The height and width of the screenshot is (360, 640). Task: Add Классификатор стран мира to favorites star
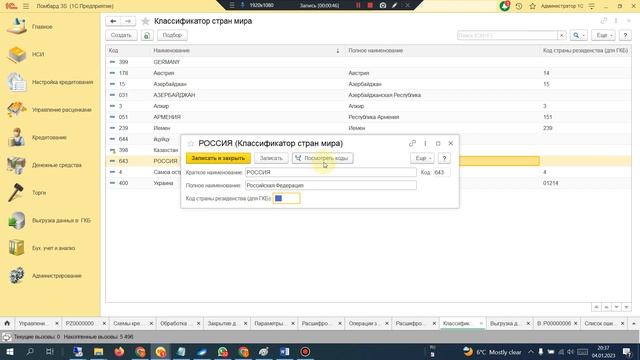click(145, 21)
